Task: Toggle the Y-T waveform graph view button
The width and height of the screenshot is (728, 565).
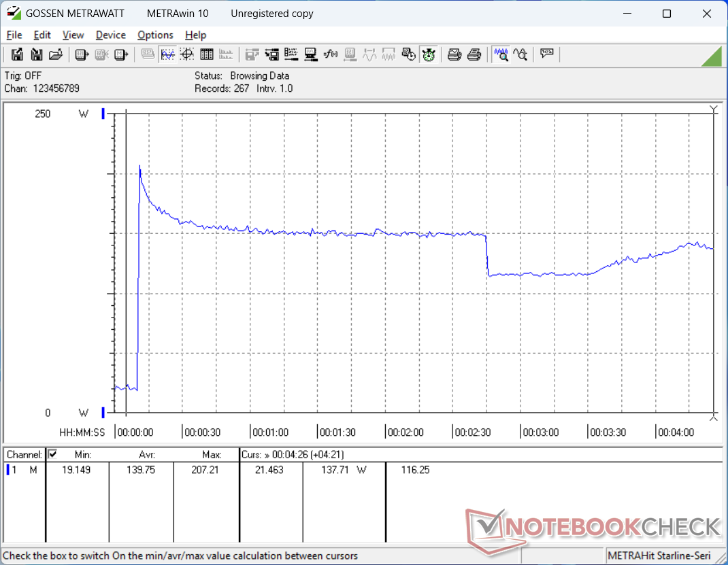Action: [167, 54]
